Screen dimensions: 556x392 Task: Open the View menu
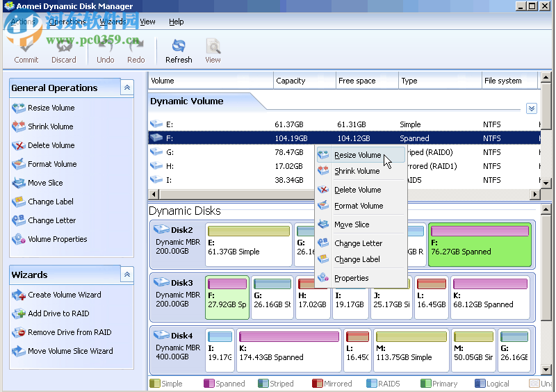tap(147, 22)
